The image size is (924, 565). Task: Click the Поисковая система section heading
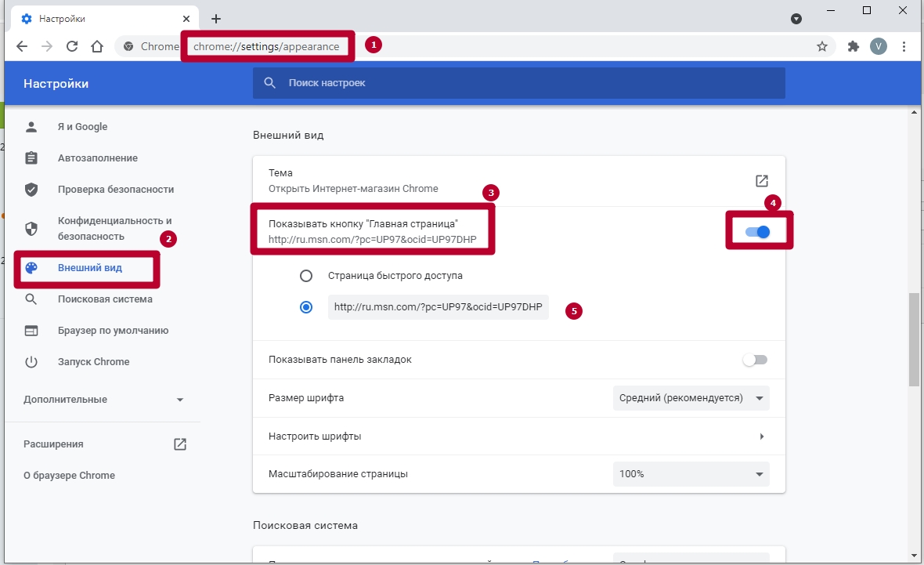click(305, 526)
